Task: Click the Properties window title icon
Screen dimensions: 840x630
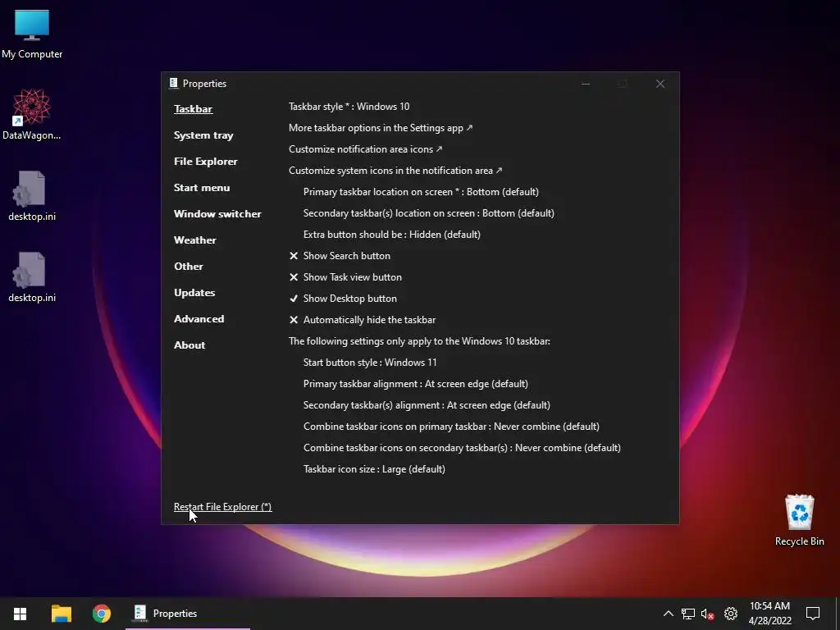Action: tap(173, 83)
